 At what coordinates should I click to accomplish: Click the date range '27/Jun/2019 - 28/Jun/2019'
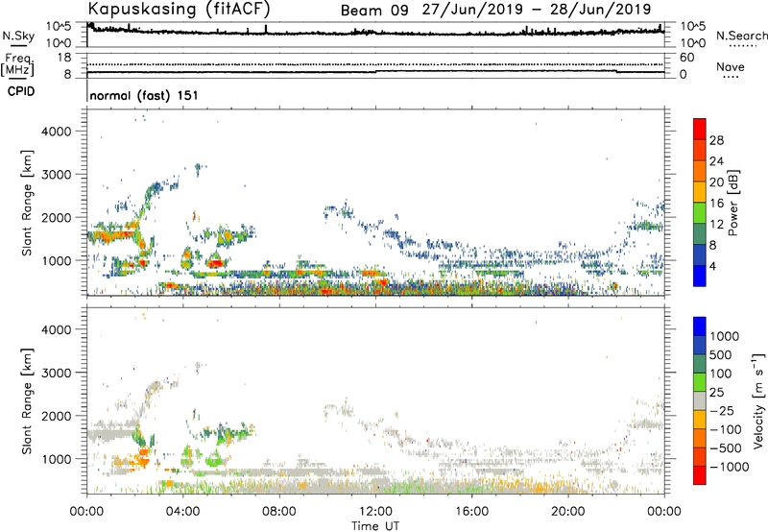pyautogui.click(x=537, y=10)
